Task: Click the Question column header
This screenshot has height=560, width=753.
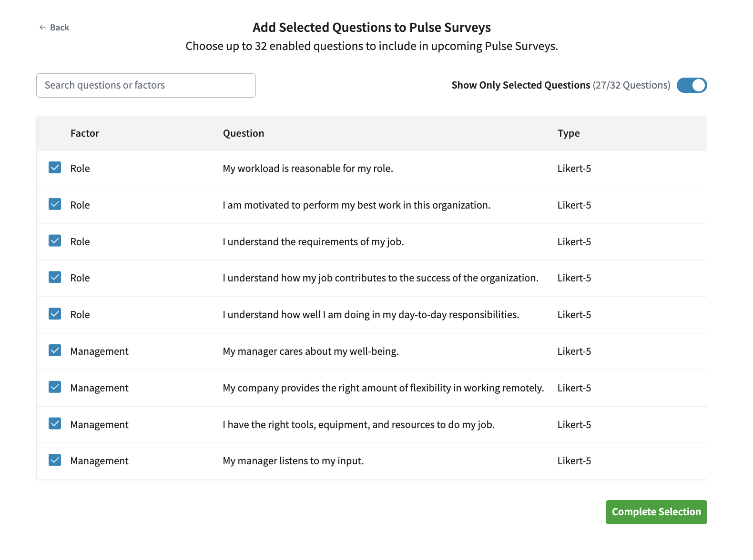Action: 244,133
